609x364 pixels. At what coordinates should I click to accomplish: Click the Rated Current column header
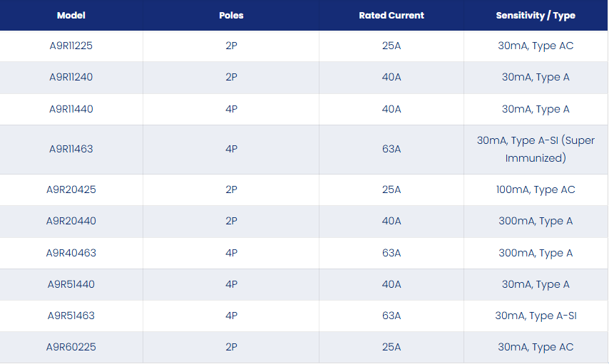(x=391, y=15)
